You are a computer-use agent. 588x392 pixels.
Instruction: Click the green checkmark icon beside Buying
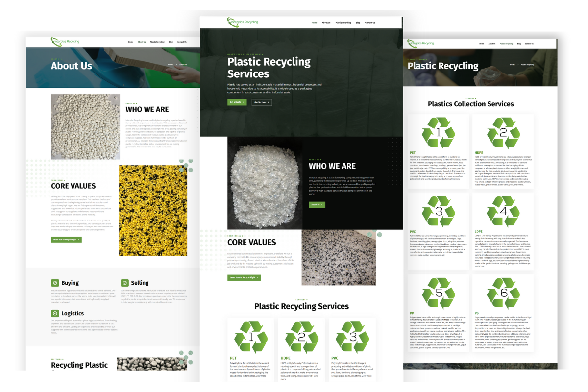pyautogui.click(x=55, y=283)
